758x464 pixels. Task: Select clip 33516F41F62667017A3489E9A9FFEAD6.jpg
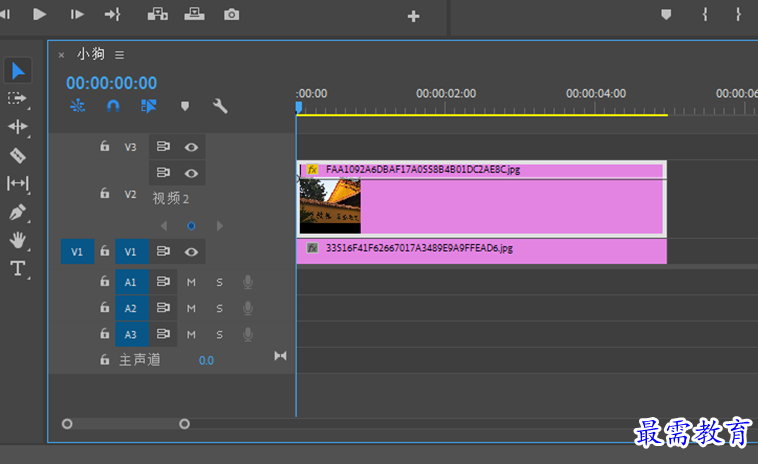tap(481, 251)
